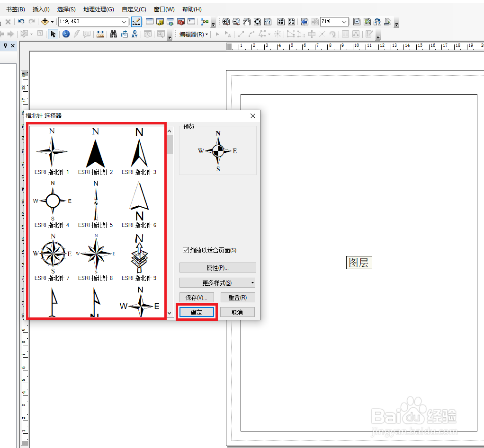Choose the Measure ruler tool

[100, 34]
